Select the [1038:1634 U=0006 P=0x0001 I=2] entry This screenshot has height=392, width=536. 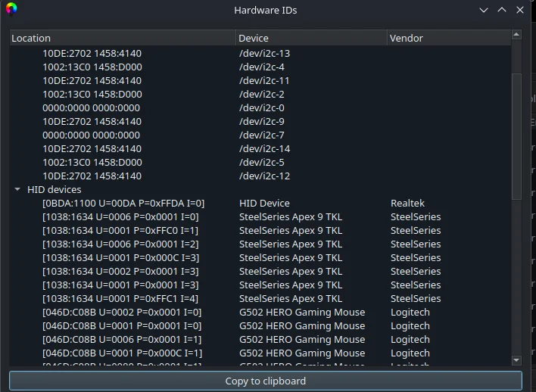click(120, 244)
